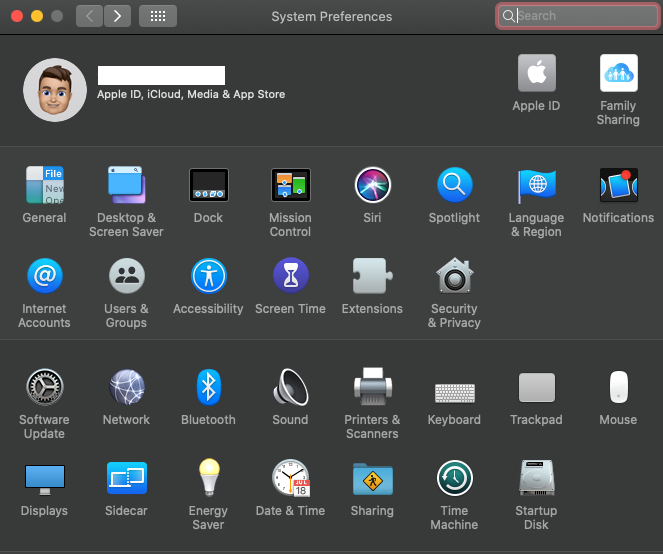
Task: Open Sound preferences
Action: point(290,387)
